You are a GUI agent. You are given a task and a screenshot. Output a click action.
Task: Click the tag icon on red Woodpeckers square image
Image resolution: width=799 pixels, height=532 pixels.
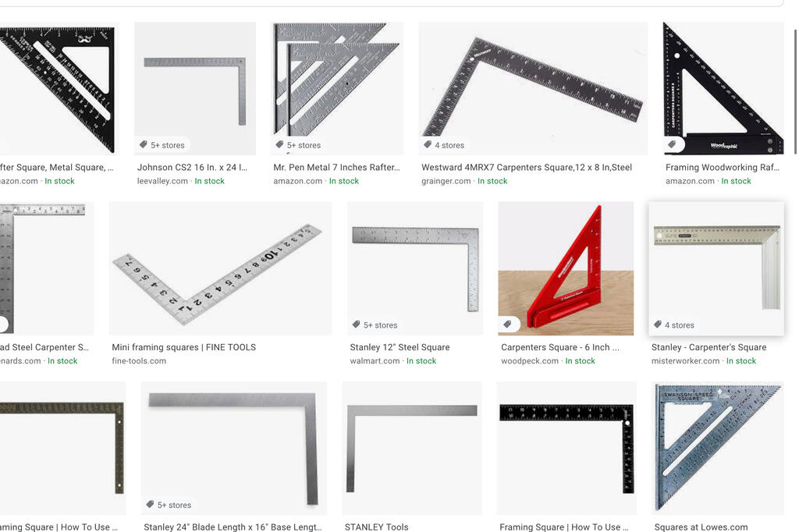tap(507, 325)
